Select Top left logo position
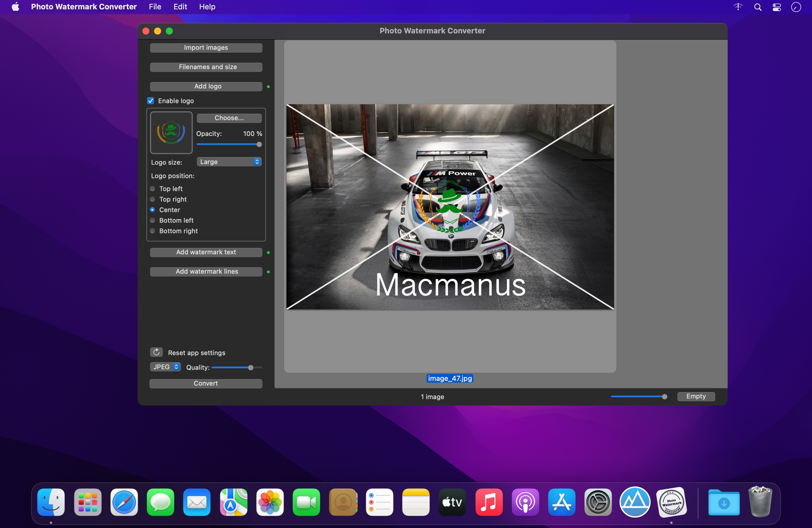Image resolution: width=812 pixels, height=528 pixels. point(153,189)
